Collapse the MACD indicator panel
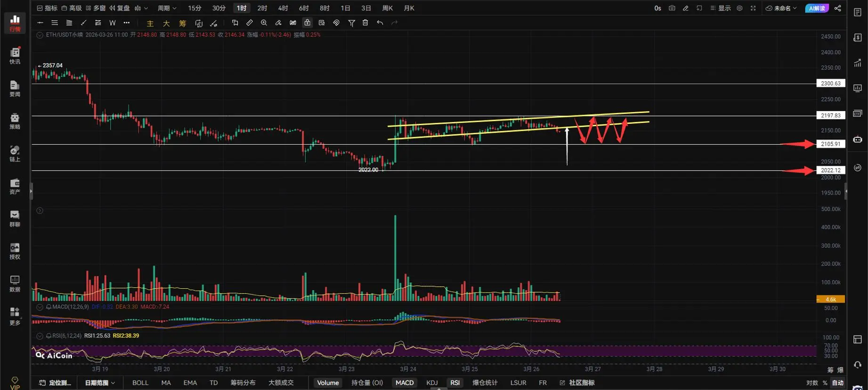The image size is (868, 390). tap(40, 307)
